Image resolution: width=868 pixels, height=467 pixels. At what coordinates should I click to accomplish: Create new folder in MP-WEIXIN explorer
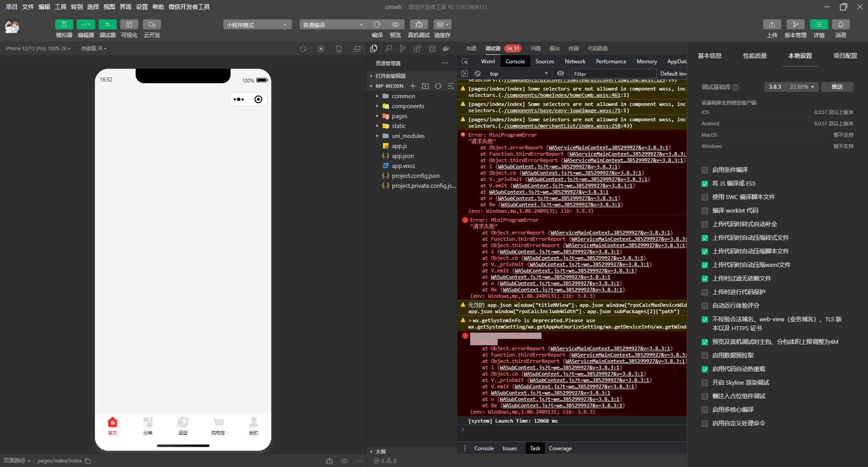425,86
